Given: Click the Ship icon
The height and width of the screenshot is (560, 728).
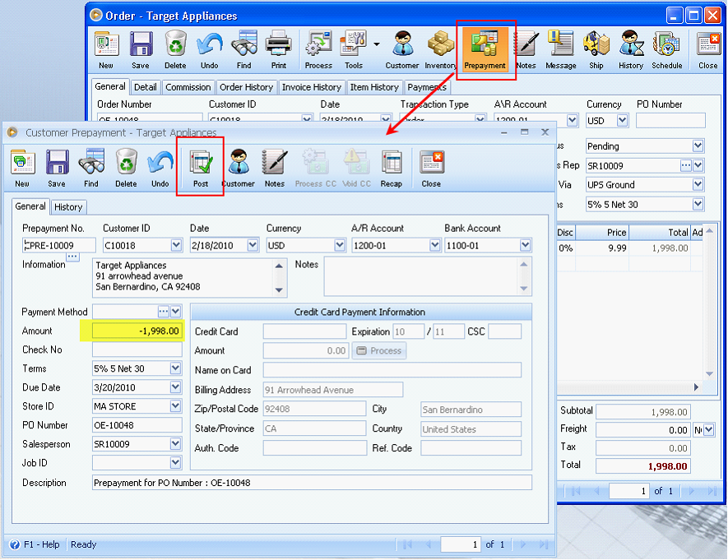Looking at the screenshot, I should [x=596, y=50].
